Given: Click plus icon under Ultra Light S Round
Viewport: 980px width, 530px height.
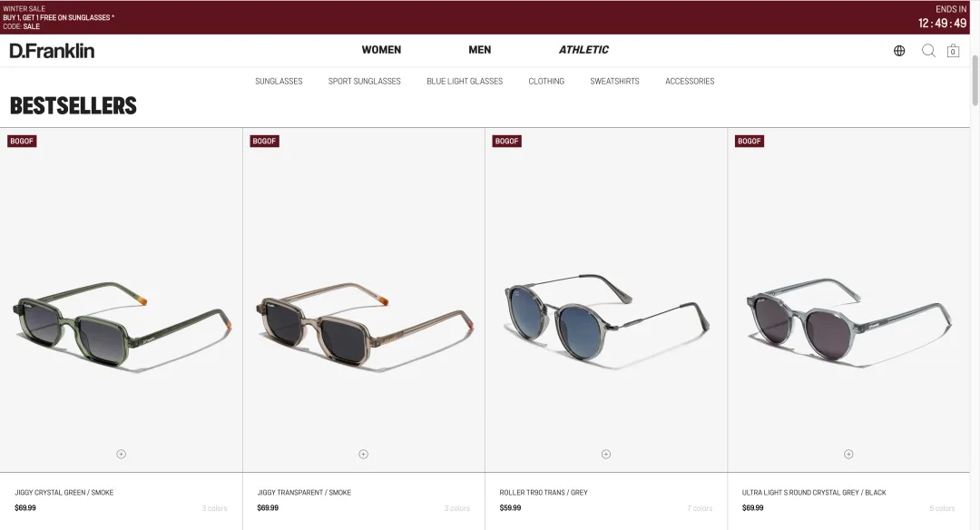Looking at the screenshot, I should coord(848,455).
